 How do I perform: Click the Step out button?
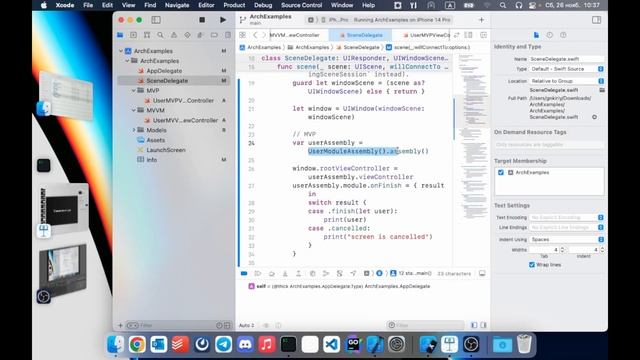(298, 273)
